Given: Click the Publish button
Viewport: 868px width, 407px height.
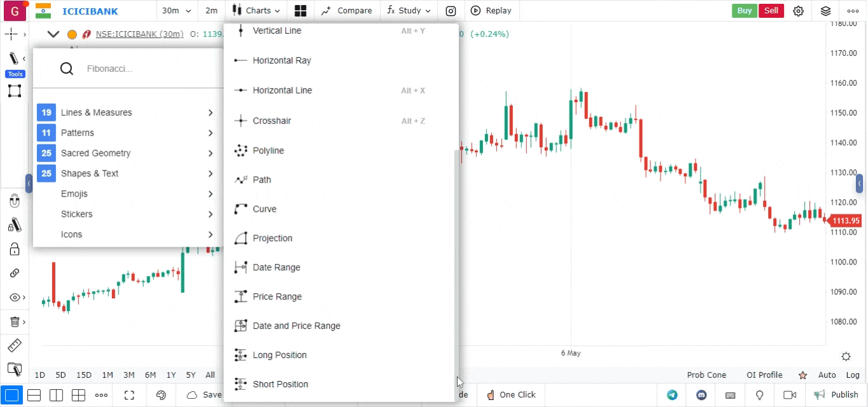Looking at the screenshot, I should (x=837, y=395).
